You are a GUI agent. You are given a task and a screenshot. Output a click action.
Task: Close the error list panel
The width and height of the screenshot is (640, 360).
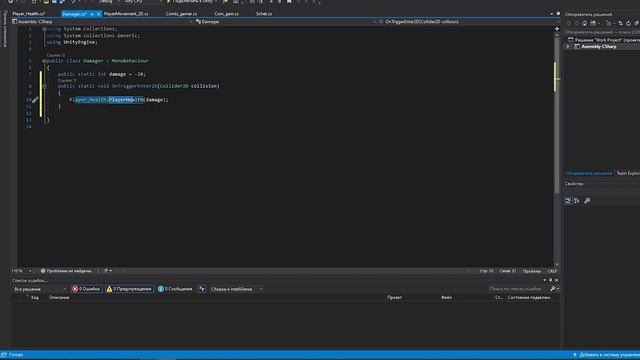coord(556,280)
